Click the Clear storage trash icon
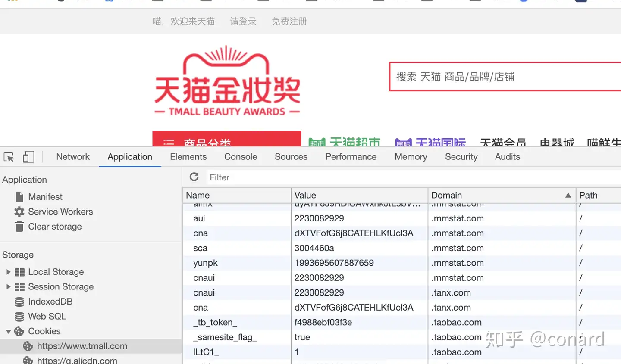The image size is (621, 364). (x=19, y=227)
